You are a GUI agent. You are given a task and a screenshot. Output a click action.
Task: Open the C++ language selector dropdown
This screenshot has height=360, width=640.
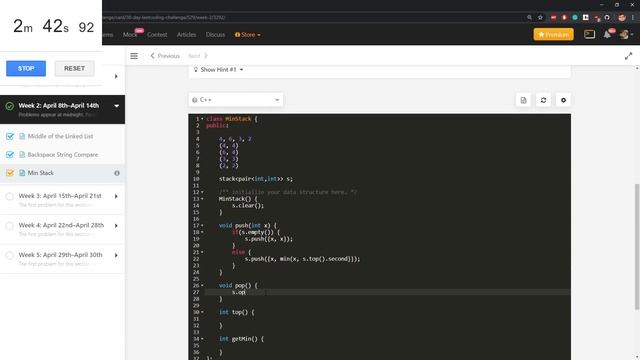(x=236, y=100)
